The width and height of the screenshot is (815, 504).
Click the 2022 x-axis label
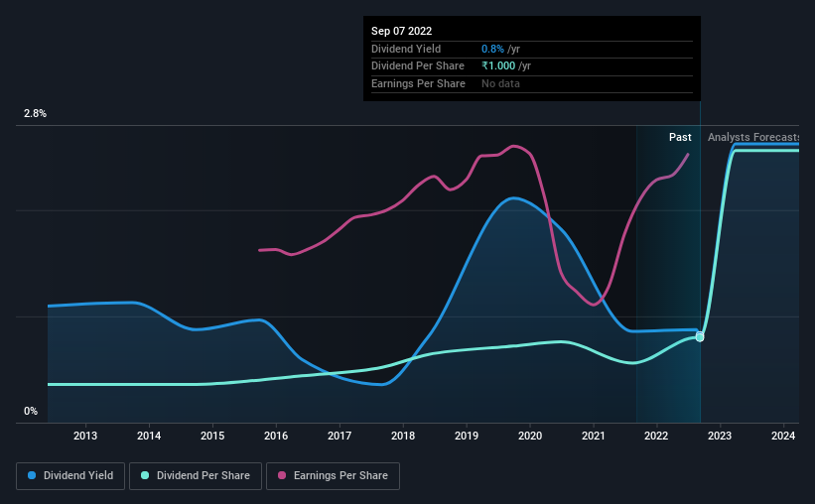tap(656, 436)
